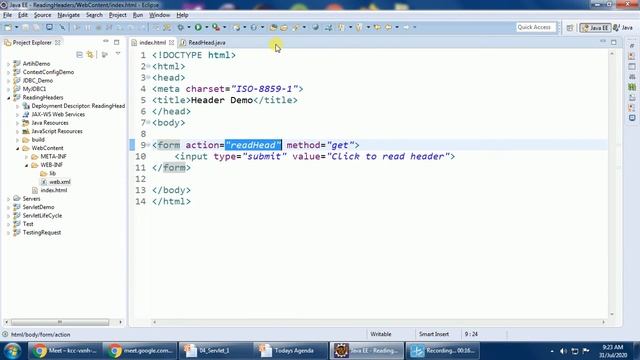Open the Recording taskbar window
640x360 pixels.
(442, 351)
